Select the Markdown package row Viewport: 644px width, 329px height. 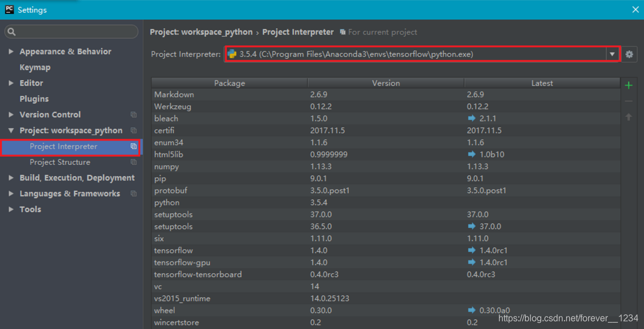click(x=385, y=94)
